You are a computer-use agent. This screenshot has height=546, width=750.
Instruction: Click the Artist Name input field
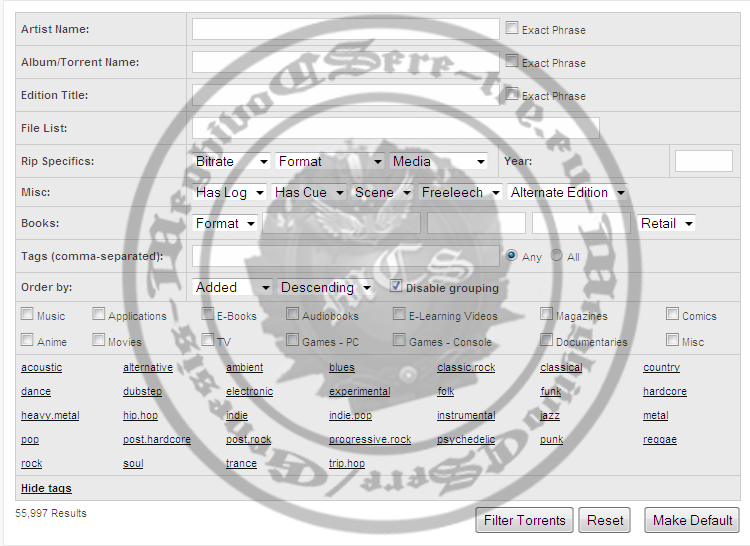(345, 29)
